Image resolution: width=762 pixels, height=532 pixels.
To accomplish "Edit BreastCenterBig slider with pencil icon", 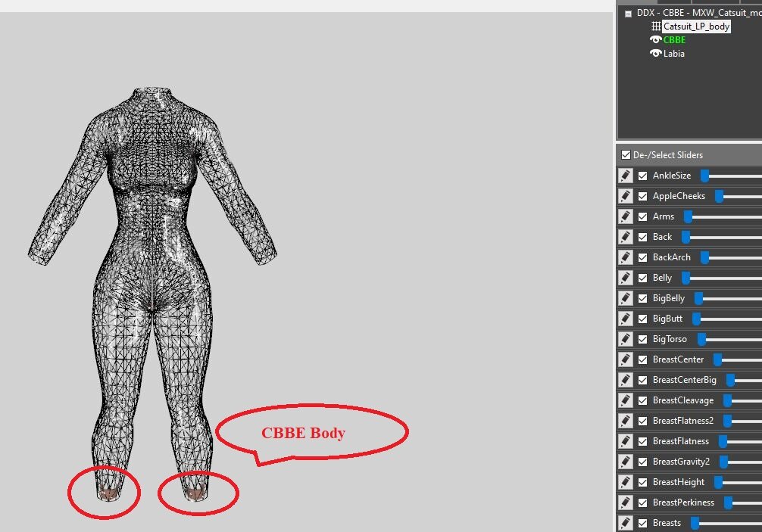I will coord(626,380).
